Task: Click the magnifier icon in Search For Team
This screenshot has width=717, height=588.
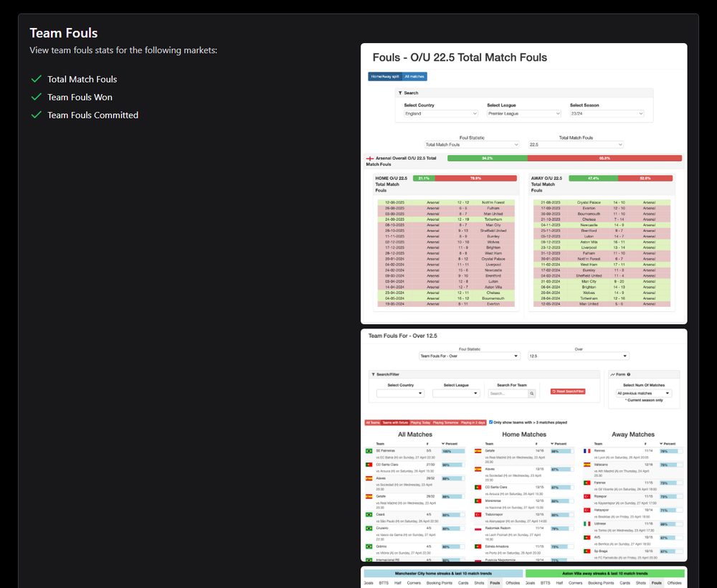Action: pos(532,393)
